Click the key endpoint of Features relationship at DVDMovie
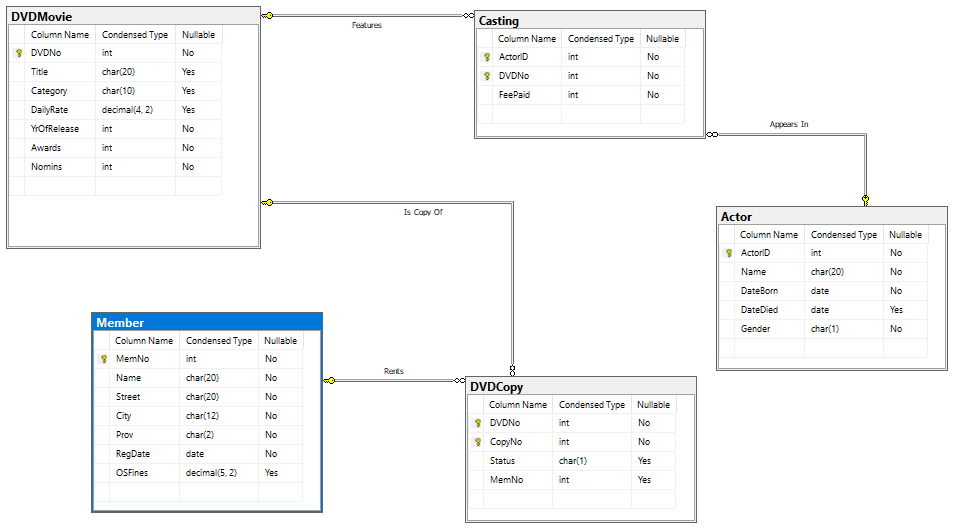The width and height of the screenshot is (961, 528). point(267,15)
